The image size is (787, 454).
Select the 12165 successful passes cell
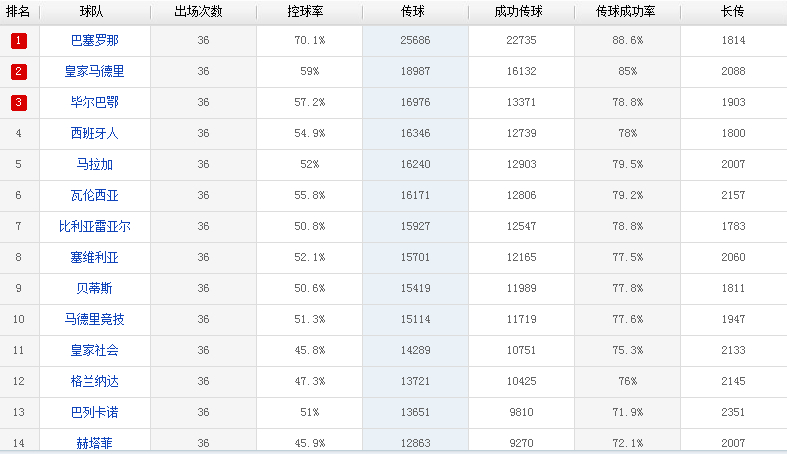[x=521, y=258]
